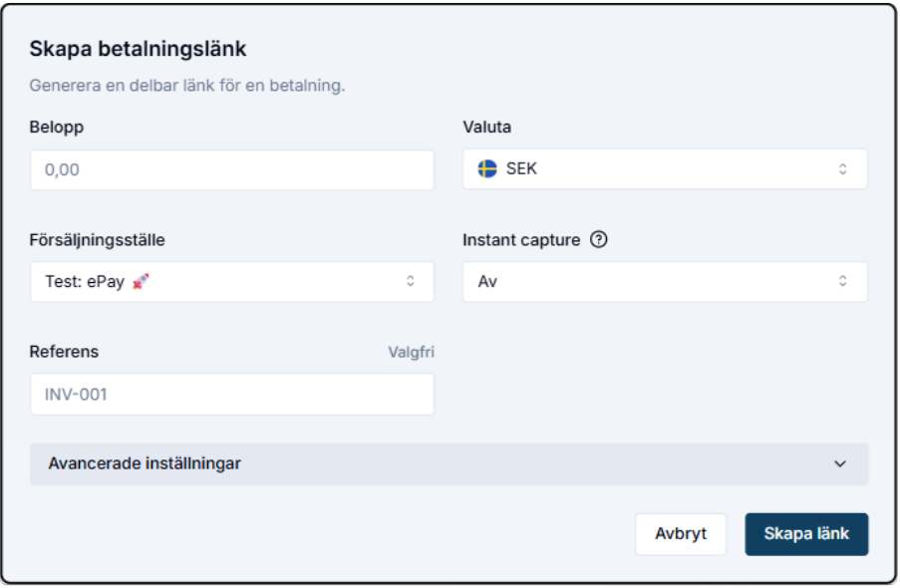Click the Belopp field label
The height and width of the screenshot is (588, 900).
click(x=57, y=127)
